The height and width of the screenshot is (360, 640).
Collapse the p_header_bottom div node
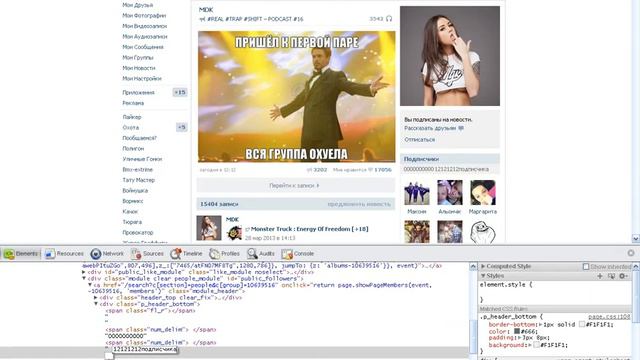tap(96, 304)
